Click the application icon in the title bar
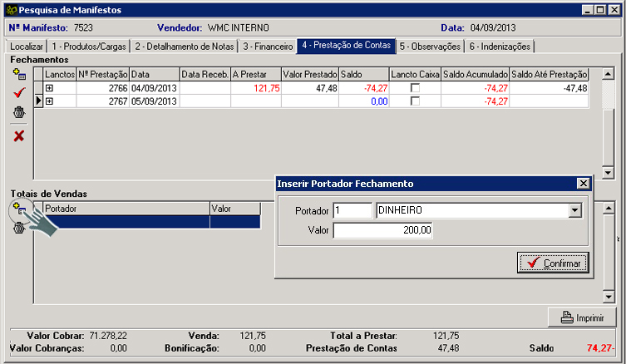 [9, 10]
